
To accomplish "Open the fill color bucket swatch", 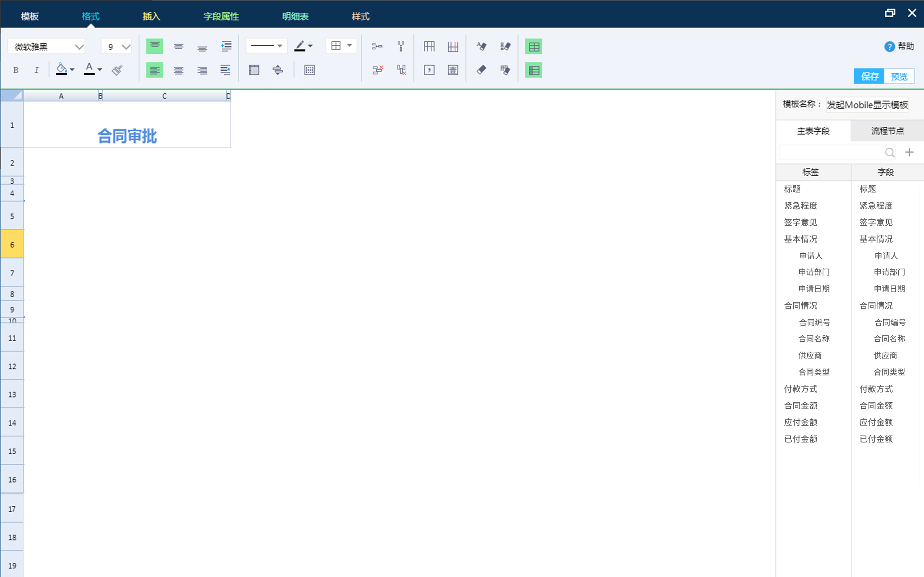I will pyautogui.click(x=61, y=70).
